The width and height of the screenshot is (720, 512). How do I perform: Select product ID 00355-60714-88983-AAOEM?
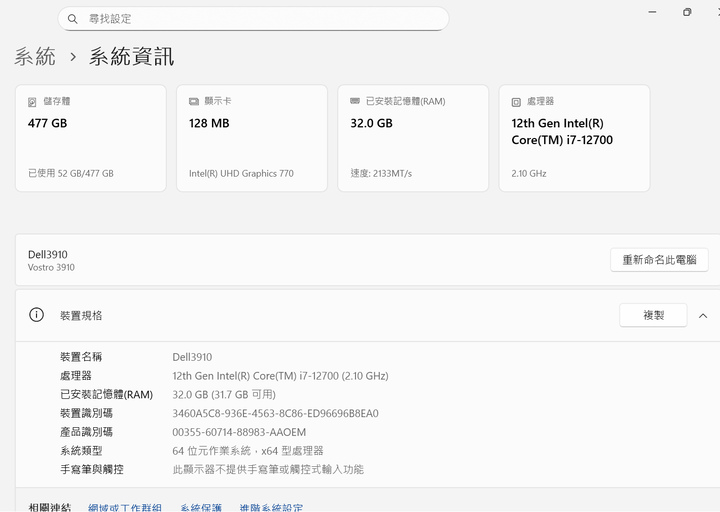pyautogui.click(x=239, y=433)
